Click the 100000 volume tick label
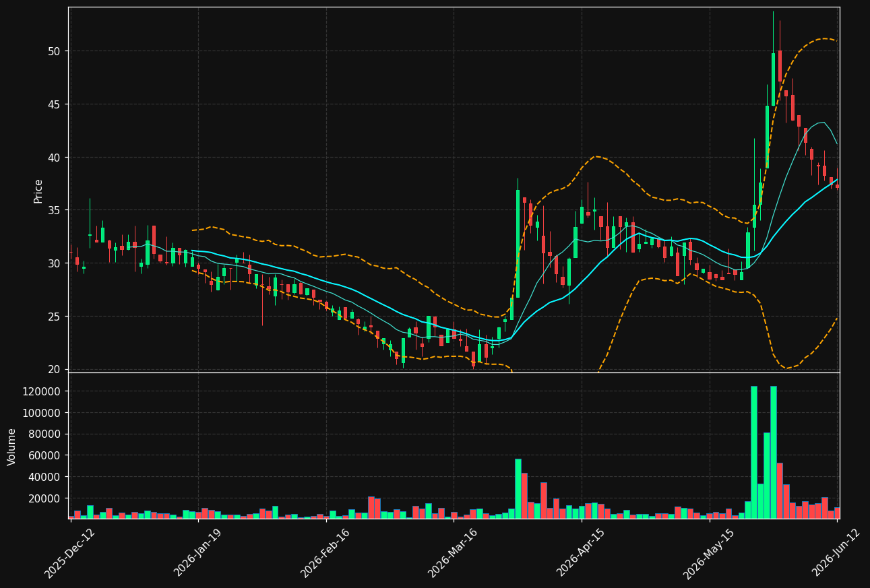Viewport: 870px width, 588px height. (x=42, y=413)
